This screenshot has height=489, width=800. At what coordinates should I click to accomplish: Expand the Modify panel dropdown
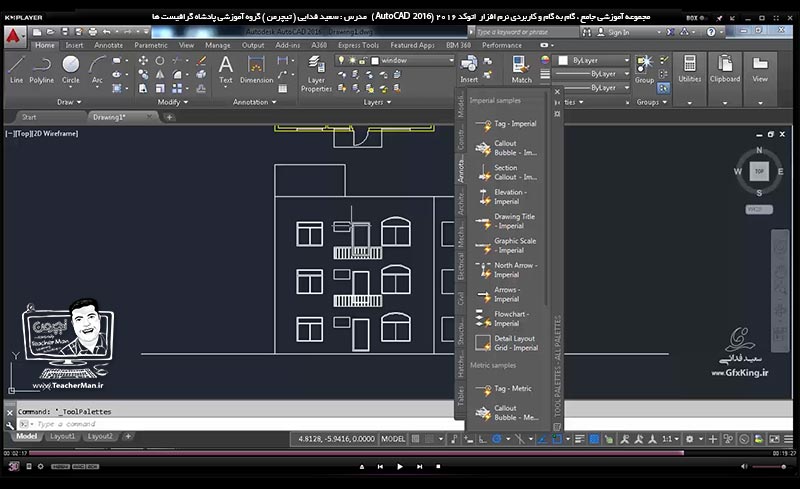172,102
